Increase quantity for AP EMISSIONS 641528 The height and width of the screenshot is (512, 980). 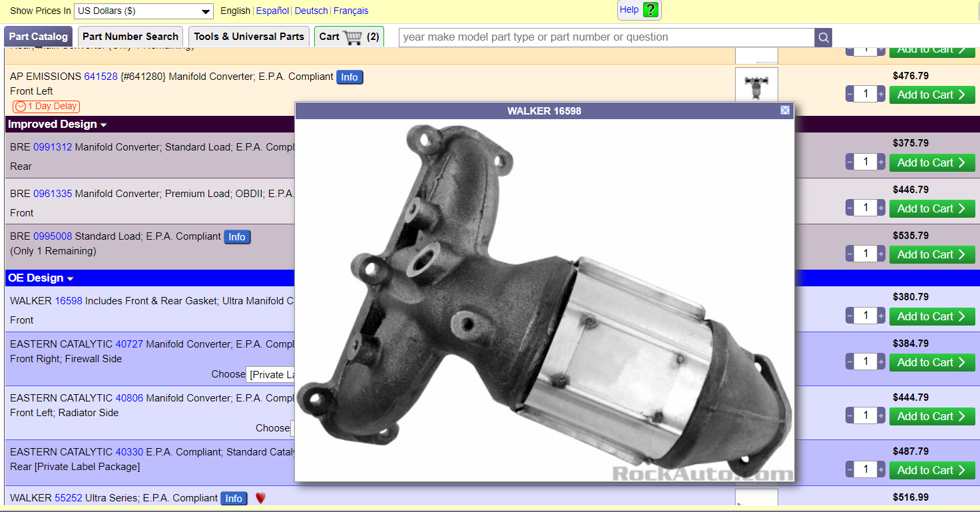coord(881,95)
